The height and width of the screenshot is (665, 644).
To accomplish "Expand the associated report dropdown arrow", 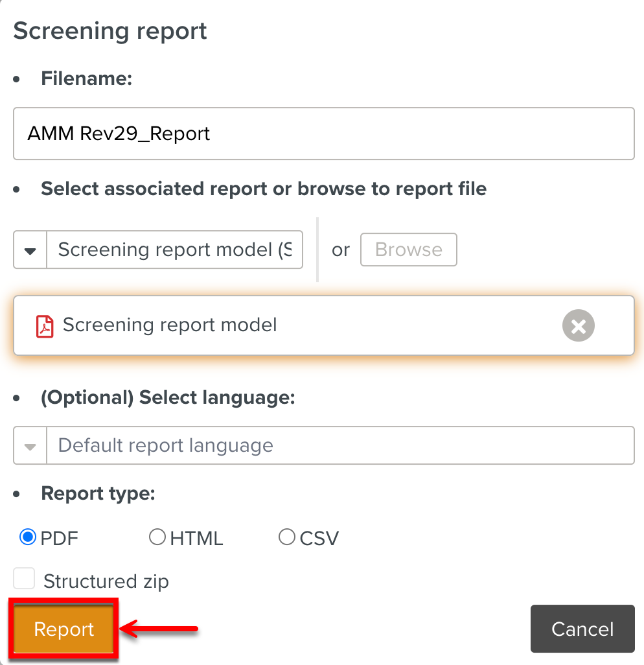I will tap(30, 250).
